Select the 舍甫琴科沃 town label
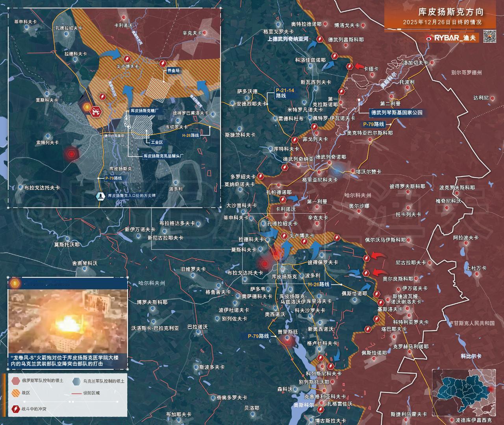The height and width of the screenshot is (425, 504). point(84,263)
